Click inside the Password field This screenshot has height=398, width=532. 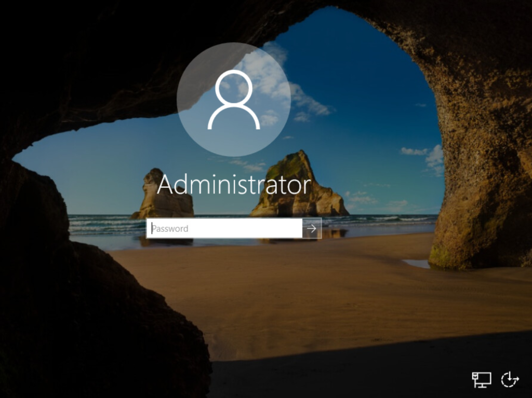[x=224, y=228]
